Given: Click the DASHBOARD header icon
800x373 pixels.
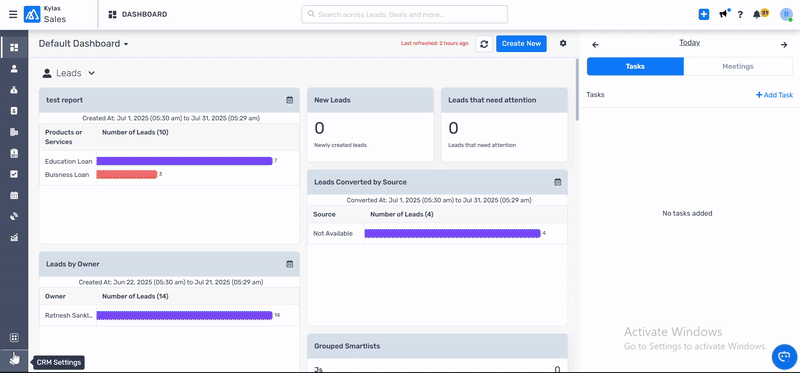Looking at the screenshot, I should click(x=112, y=14).
